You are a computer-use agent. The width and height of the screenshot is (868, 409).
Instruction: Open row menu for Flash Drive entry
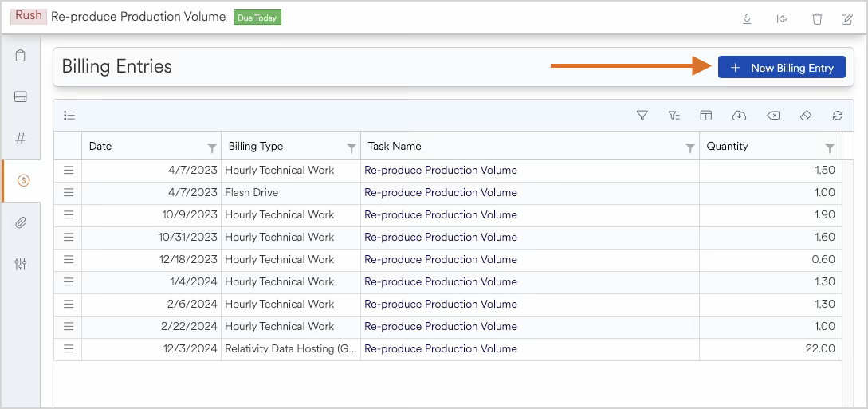(68, 193)
